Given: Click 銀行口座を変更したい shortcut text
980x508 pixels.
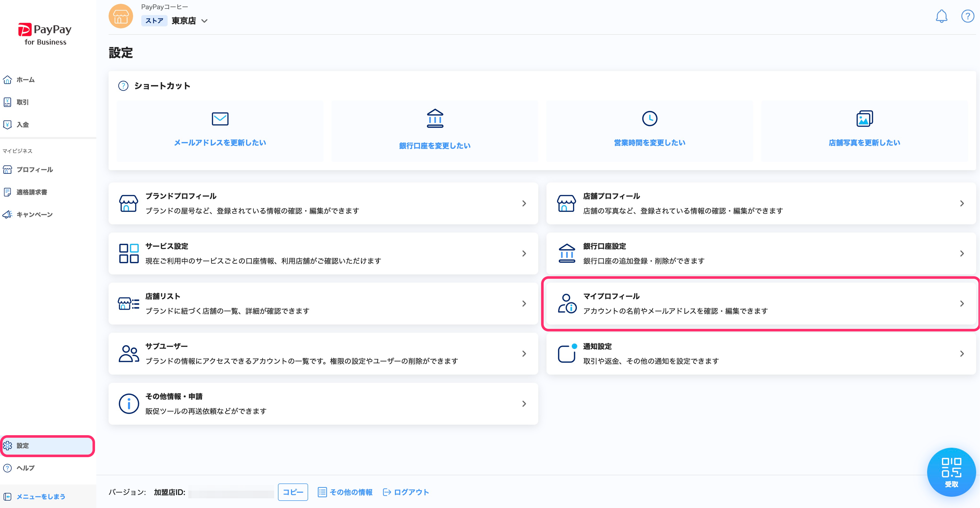Looking at the screenshot, I should pos(435,146).
